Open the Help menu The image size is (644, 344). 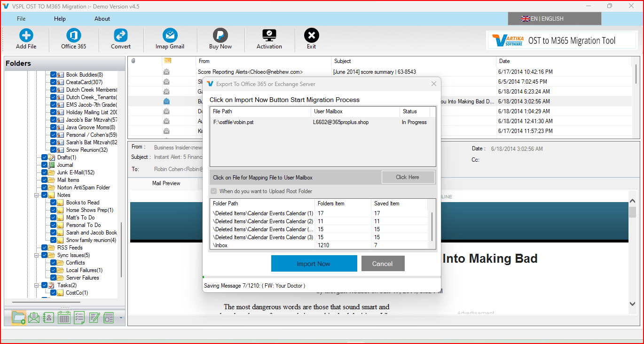(x=60, y=19)
